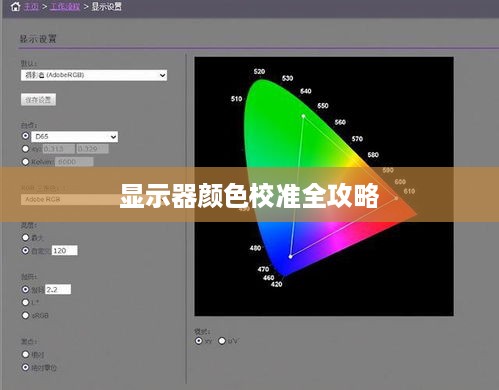Click the gamma field showing 2.2
This screenshot has width=499, height=390.
(x=58, y=289)
